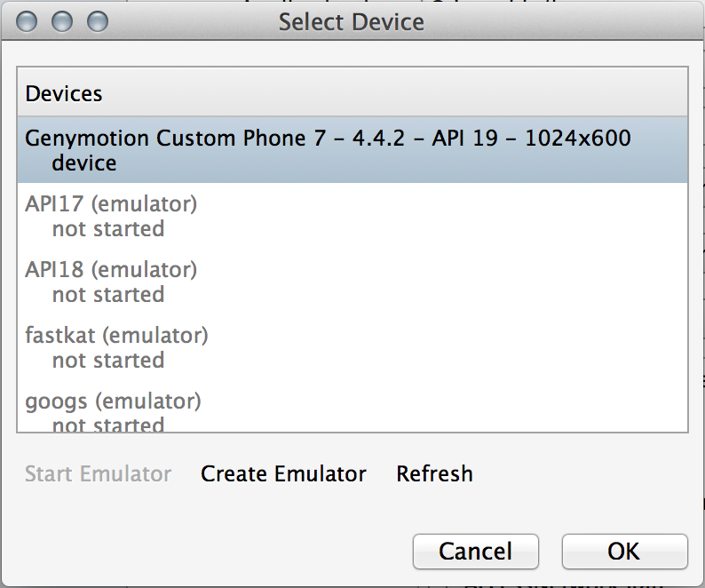Open Create Emulator
The image size is (705, 588).
point(283,473)
